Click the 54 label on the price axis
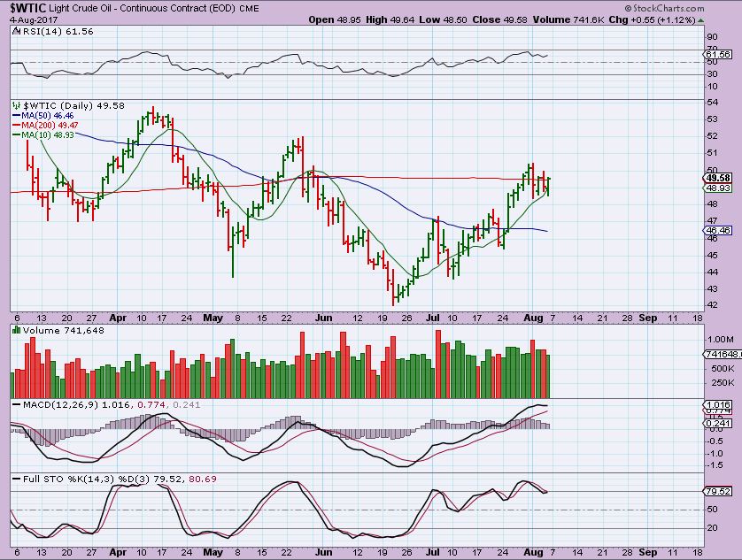This screenshot has width=742, height=560. tap(714, 102)
